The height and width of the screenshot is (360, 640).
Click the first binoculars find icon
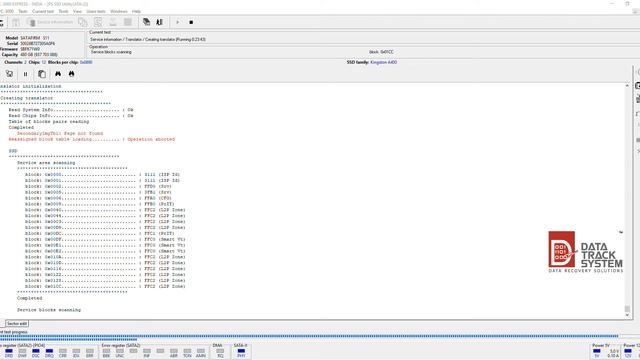pyautogui.click(x=58, y=74)
